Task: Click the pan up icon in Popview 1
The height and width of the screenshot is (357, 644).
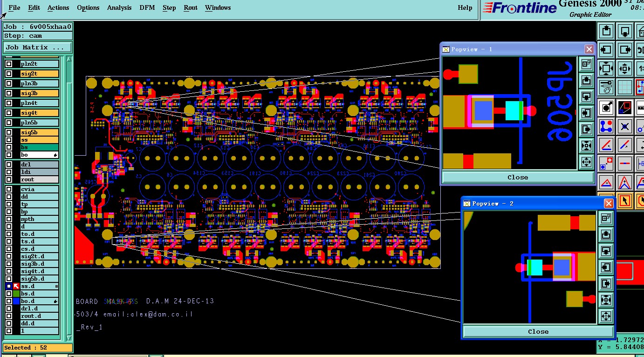Action: 586,80
